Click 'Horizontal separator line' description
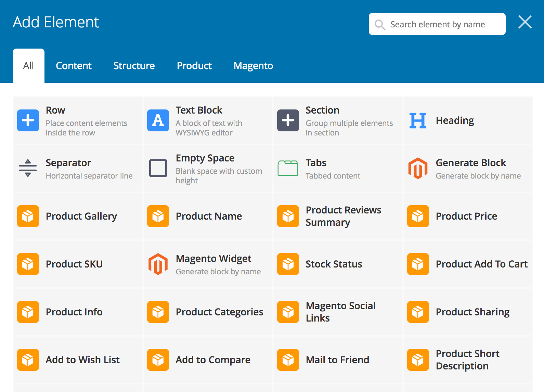Viewport: 544px width, 392px height. pyautogui.click(x=89, y=176)
